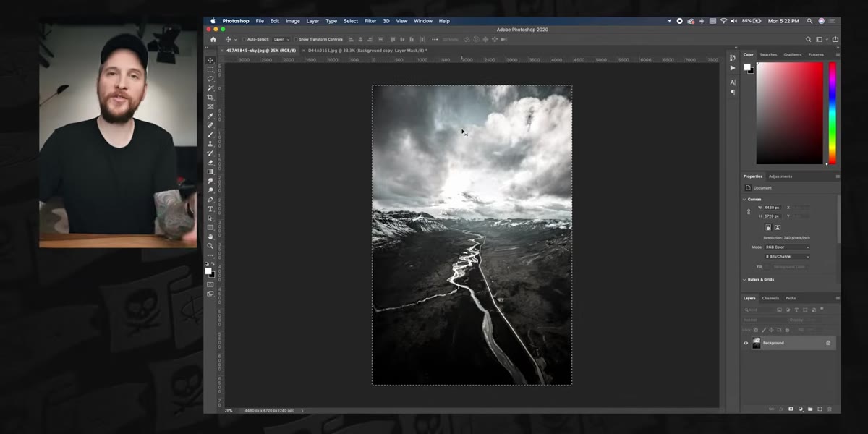Image resolution: width=868 pixels, height=434 pixels.
Task: Collapse the Canvas section
Action: (x=744, y=199)
